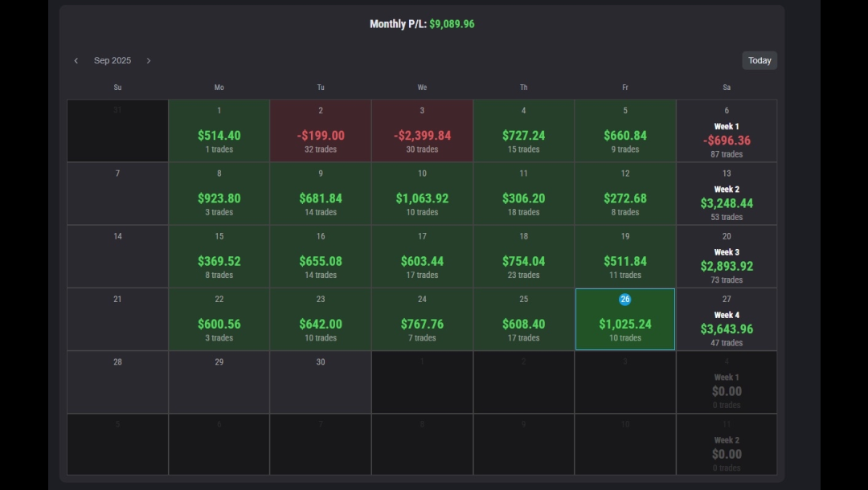Click the Th weekday header
Viewport: 868px width, 490px height.
[x=524, y=88]
